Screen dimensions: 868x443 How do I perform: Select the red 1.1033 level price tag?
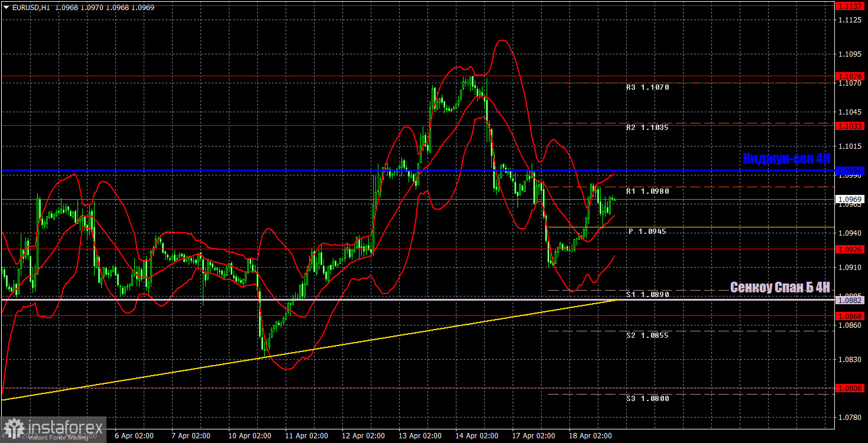tap(850, 126)
